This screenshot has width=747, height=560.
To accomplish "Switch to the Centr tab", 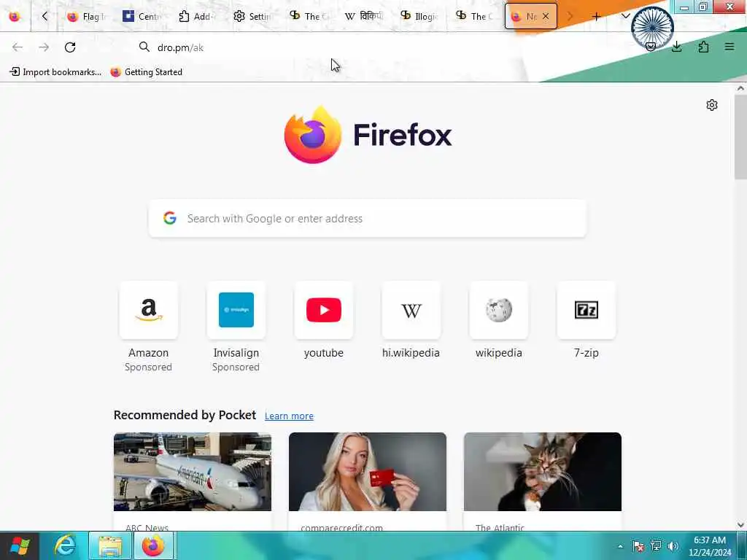I will [142, 17].
